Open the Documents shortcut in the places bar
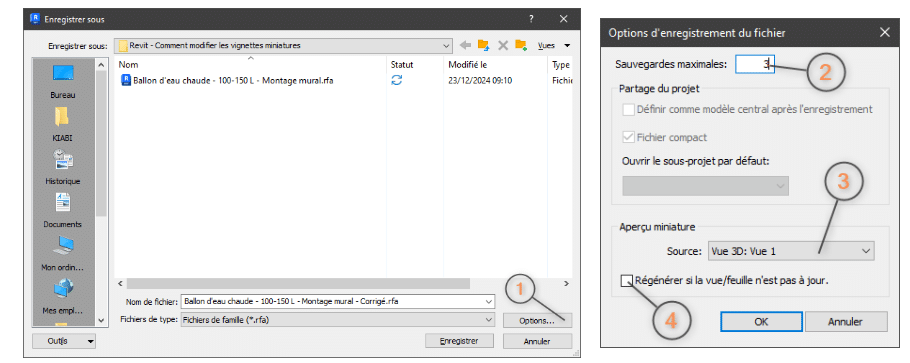This screenshot has height=363, width=910. 63,211
